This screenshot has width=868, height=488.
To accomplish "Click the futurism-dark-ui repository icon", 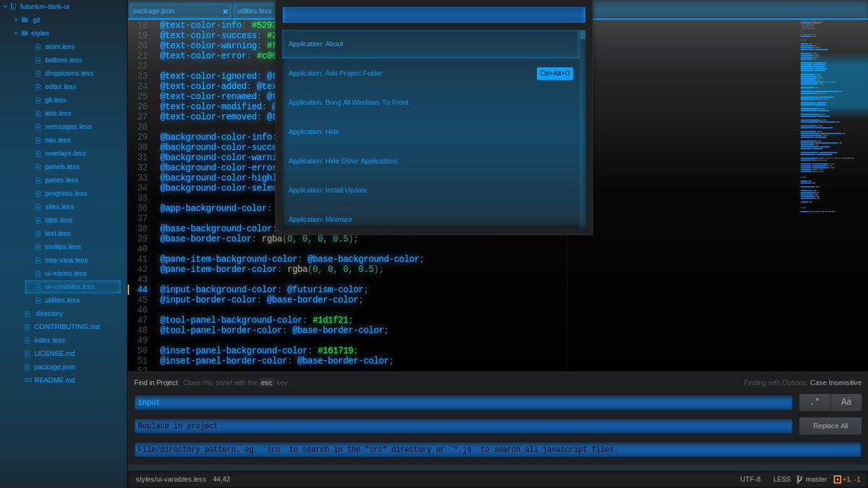I will tap(13, 7).
